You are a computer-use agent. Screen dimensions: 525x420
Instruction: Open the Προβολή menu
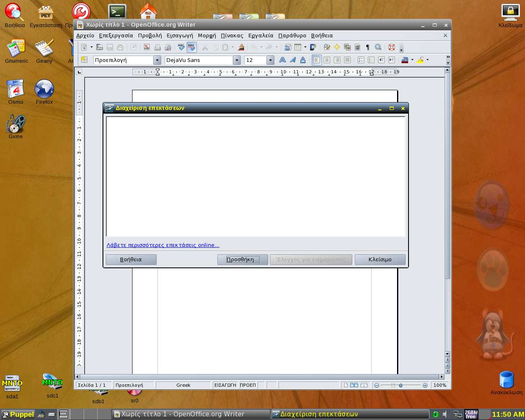pos(150,36)
